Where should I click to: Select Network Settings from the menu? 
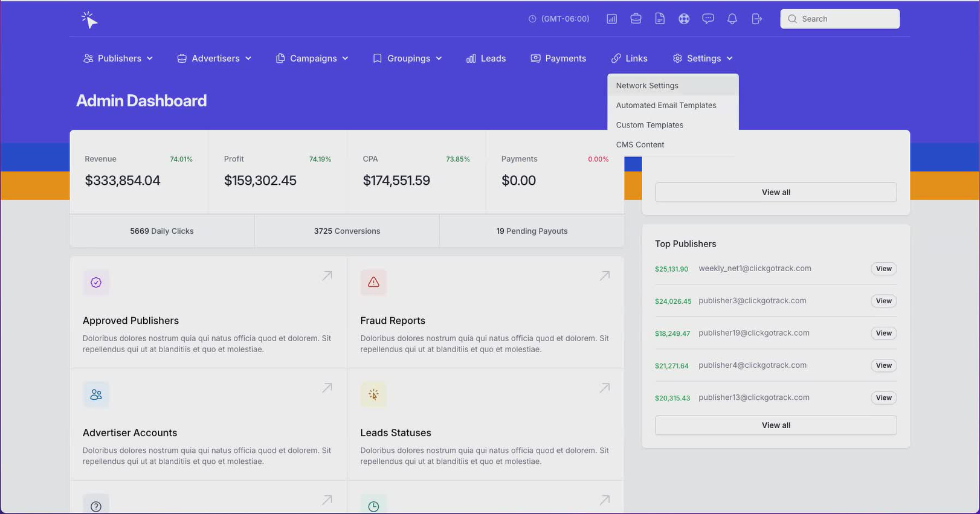click(647, 86)
